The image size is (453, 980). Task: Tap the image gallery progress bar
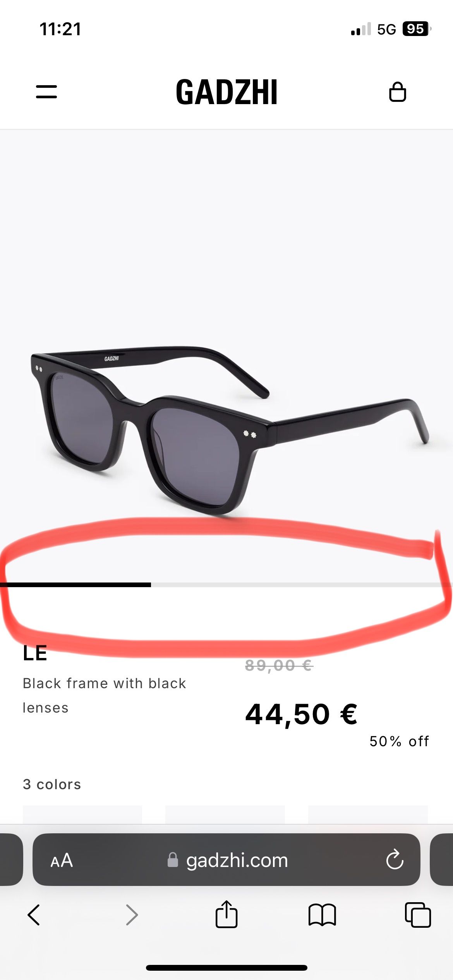[226, 585]
